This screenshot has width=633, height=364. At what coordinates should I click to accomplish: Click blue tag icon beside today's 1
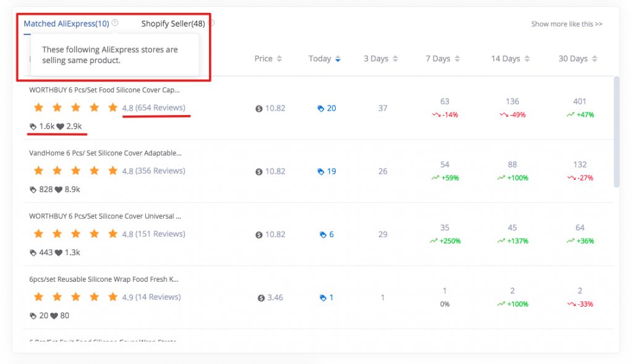[x=323, y=298]
